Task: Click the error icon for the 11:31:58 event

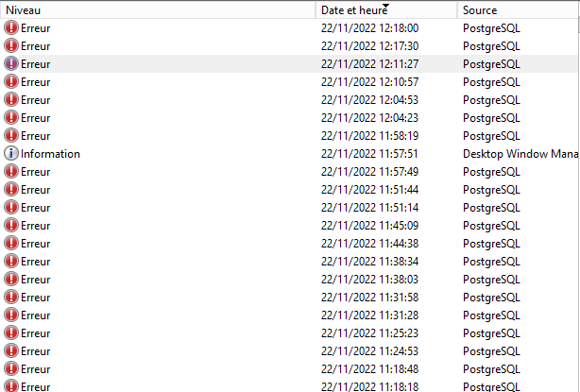Action: [11, 297]
